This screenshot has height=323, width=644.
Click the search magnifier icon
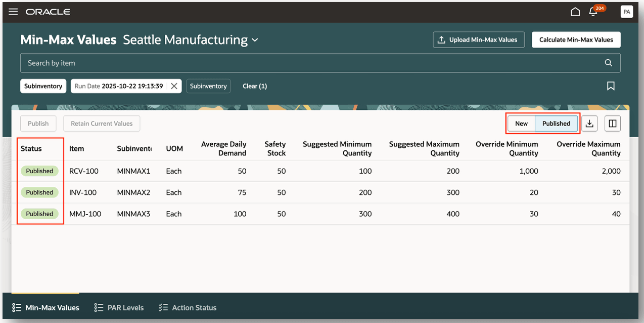(x=608, y=63)
